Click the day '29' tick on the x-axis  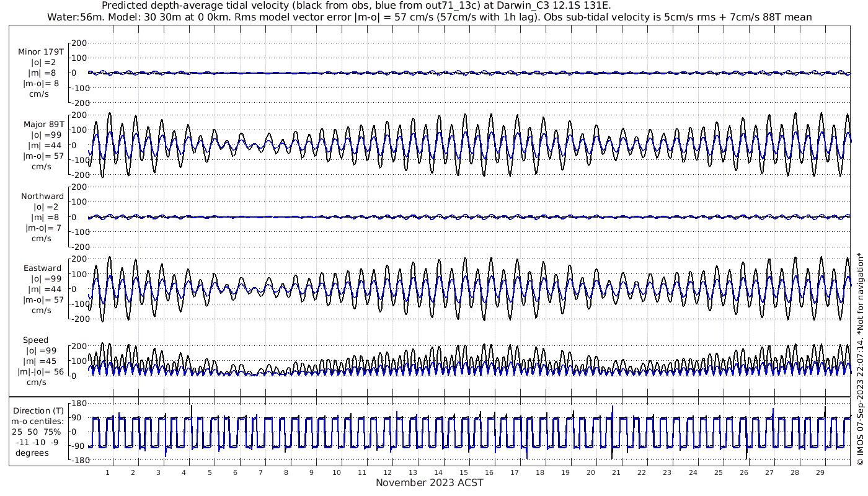(820, 472)
